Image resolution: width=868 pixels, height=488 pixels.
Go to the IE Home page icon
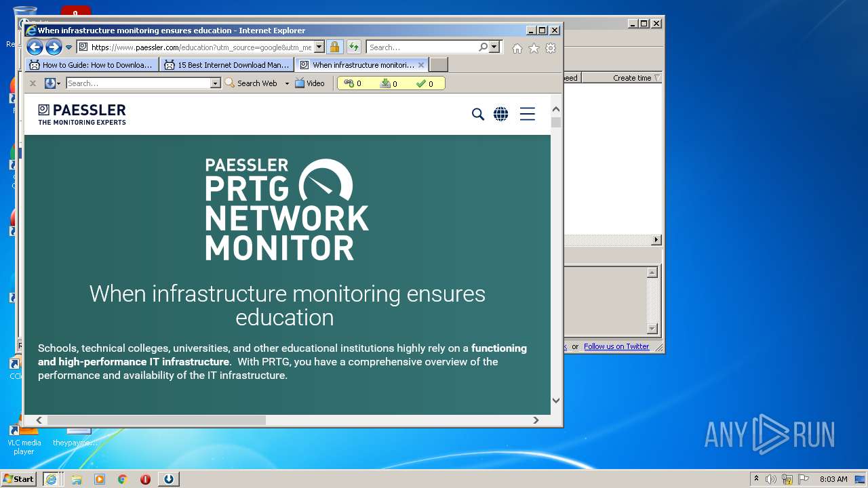[517, 48]
